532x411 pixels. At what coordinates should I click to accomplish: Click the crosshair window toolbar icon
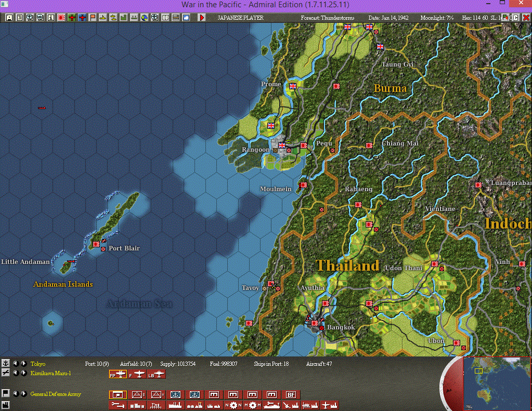click(x=155, y=18)
